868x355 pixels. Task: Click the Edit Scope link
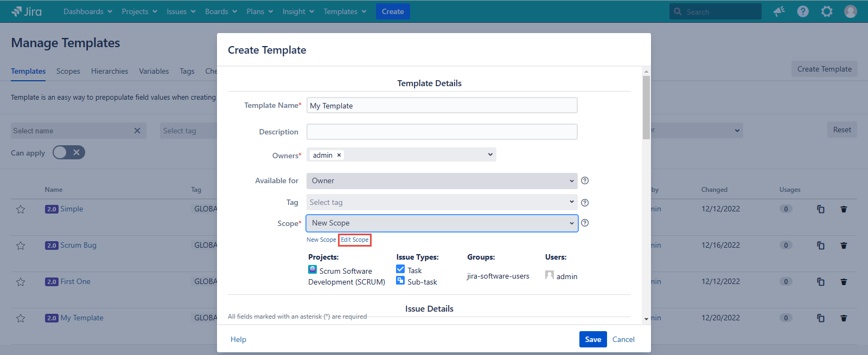click(x=355, y=240)
